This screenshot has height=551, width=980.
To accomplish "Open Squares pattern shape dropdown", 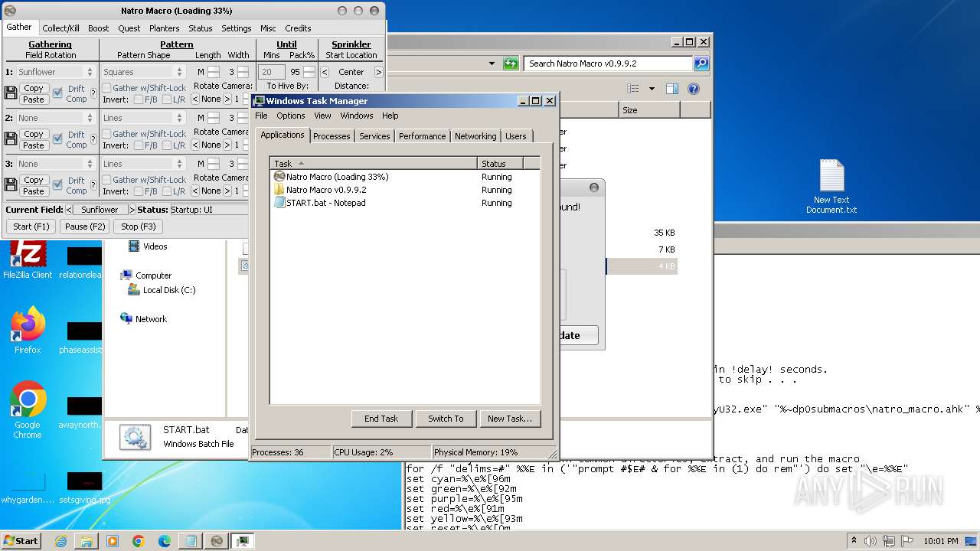I will point(143,72).
